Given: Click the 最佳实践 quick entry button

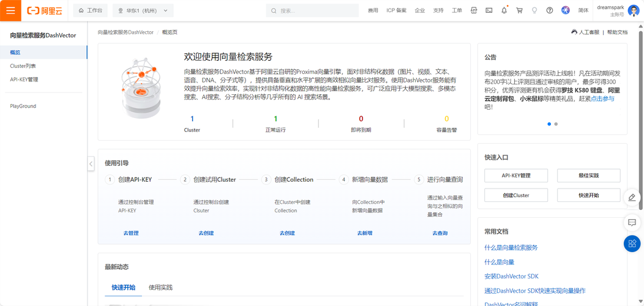Looking at the screenshot, I should (588, 176).
